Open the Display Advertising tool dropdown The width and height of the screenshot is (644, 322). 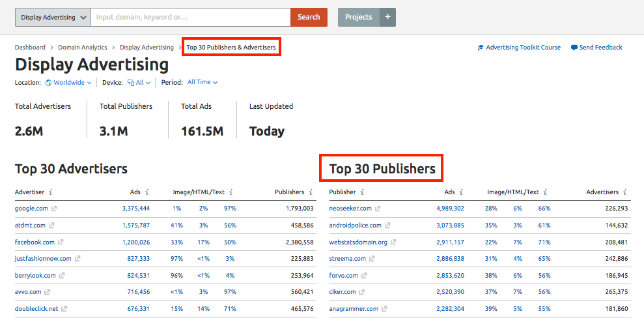pos(52,17)
